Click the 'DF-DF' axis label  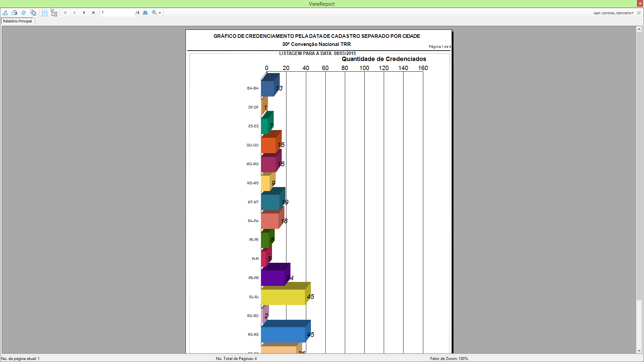coord(253,108)
